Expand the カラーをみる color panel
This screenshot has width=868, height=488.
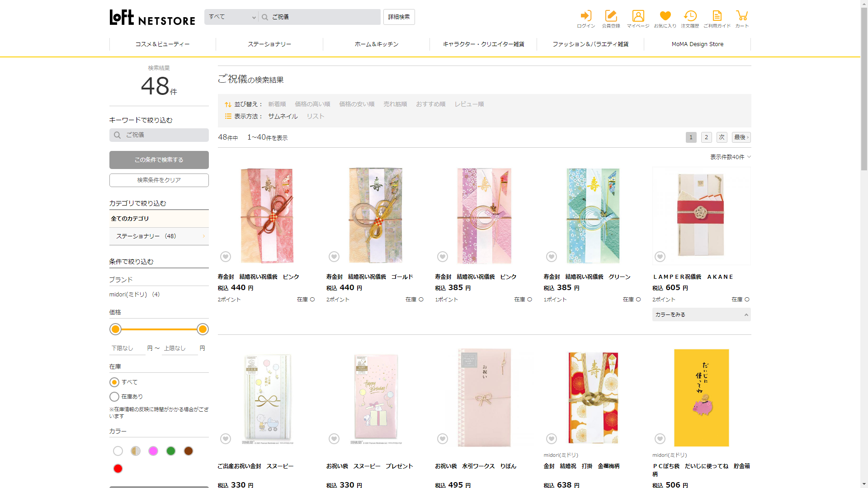[701, 314]
